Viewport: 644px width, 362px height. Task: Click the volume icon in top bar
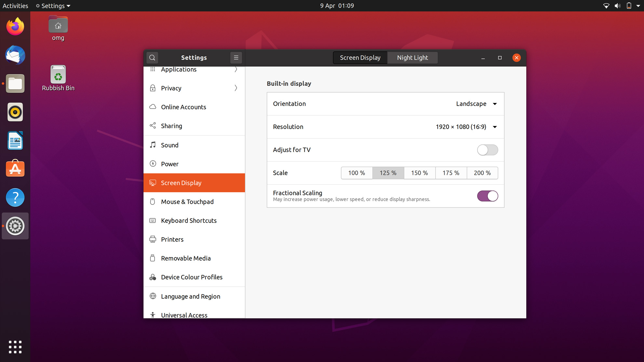pyautogui.click(x=617, y=6)
